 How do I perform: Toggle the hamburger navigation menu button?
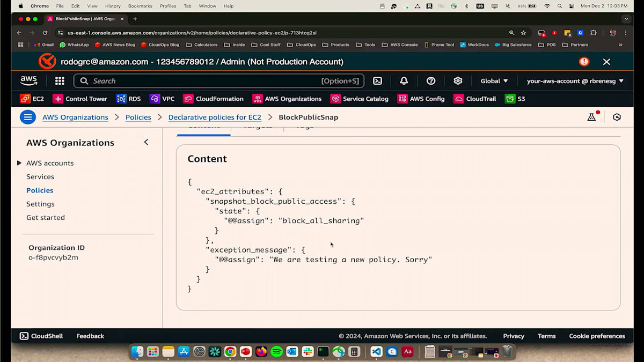pyautogui.click(x=28, y=117)
